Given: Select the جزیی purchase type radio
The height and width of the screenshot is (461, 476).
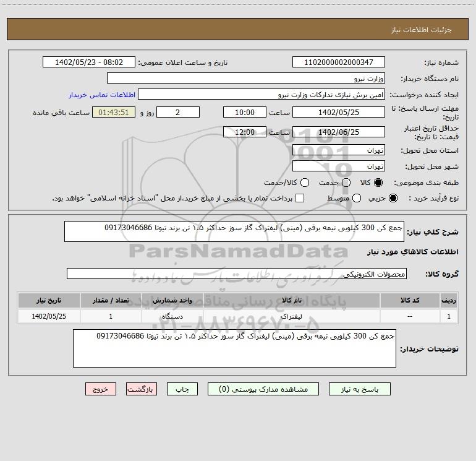Looking at the screenshot, I should pos(393,198).
